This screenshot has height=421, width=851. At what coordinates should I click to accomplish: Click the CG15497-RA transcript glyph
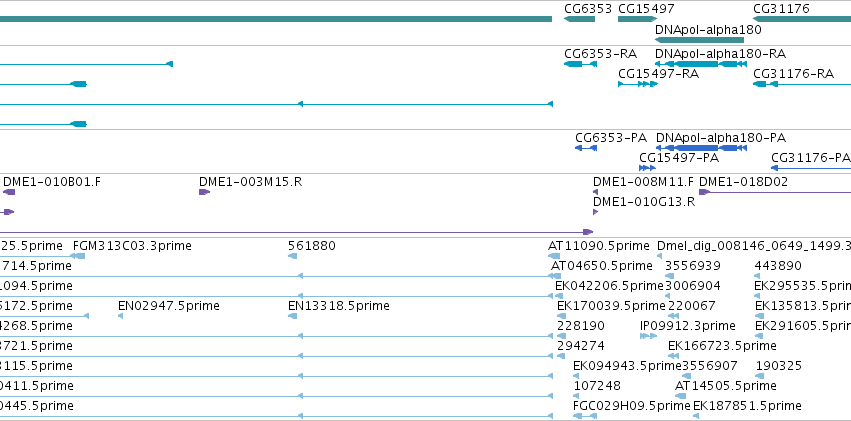pyautogui.click(x=638, y=84)
